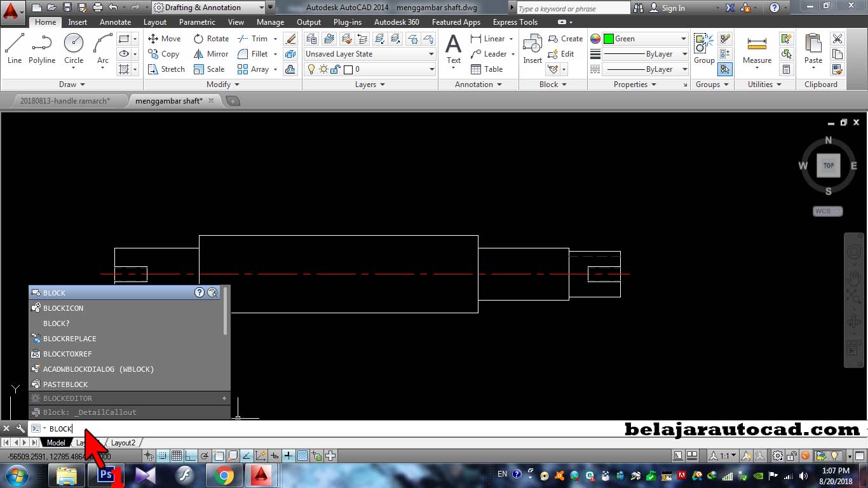Viewport: 868px width, 488px height.
Task: Click the command line showing BLOCK
Action: click(60, 428)
